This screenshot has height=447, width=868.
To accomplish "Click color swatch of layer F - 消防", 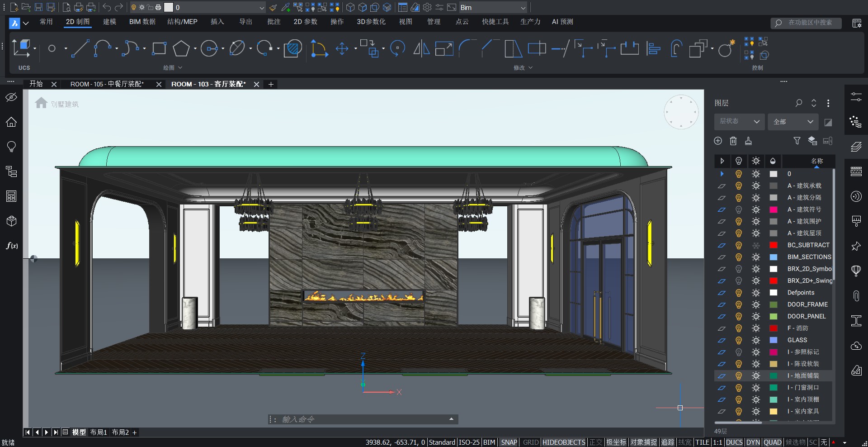I will coord(774,328).
